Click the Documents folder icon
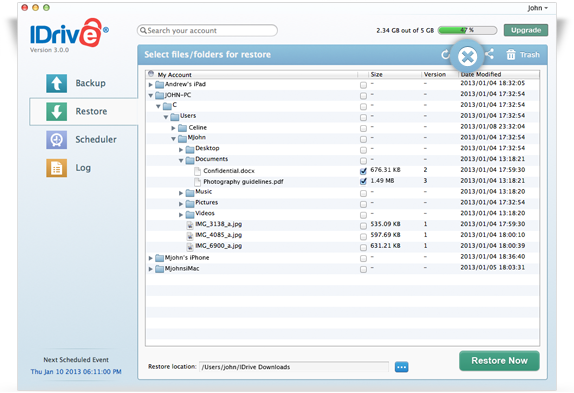This screenshot has height=393, width=574. tap(190, 160)
